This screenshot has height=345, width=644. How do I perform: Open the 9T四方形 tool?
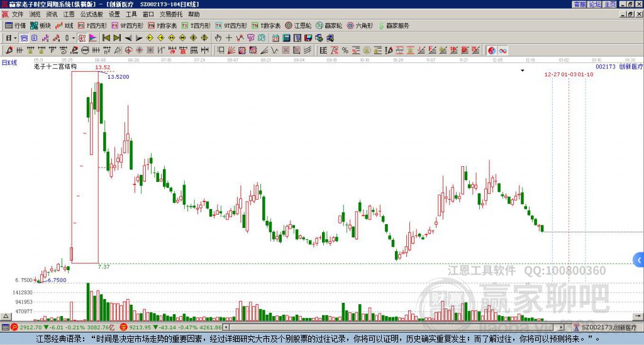click(231, 25)
